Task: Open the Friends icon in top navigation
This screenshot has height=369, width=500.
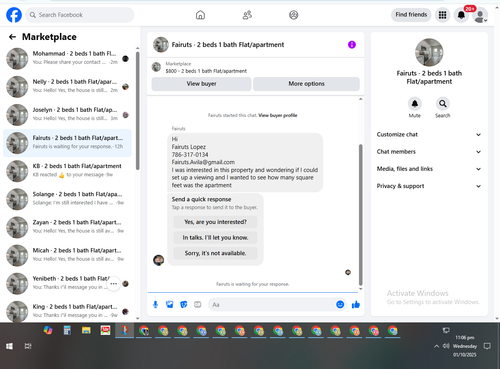Action: [247, 15]
